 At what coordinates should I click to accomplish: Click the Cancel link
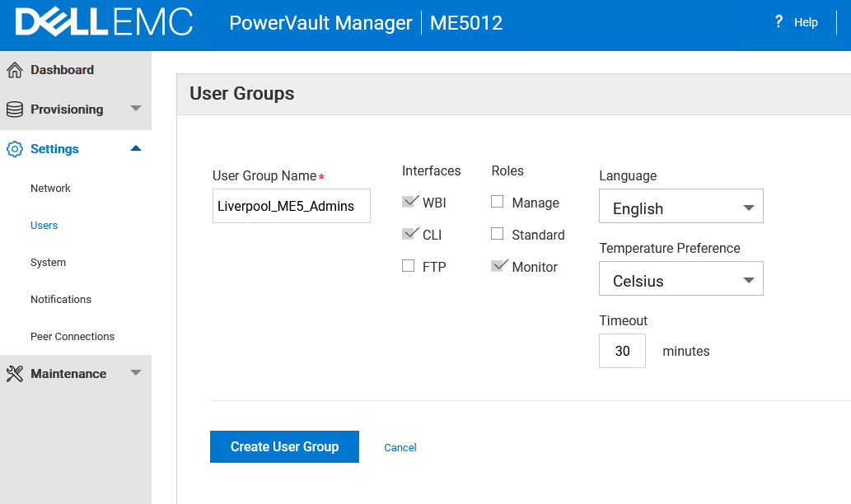click(400, 447)
